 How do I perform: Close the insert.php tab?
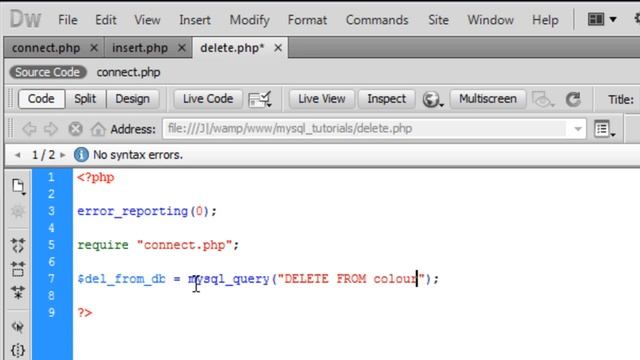pyautogui.click(x=182, y=48)
